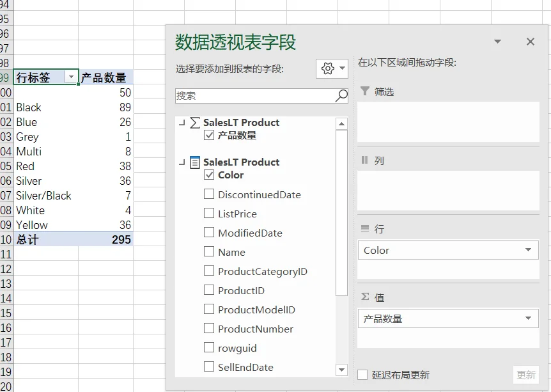Uncheck the Color field checkbox

tap(209, 175)
